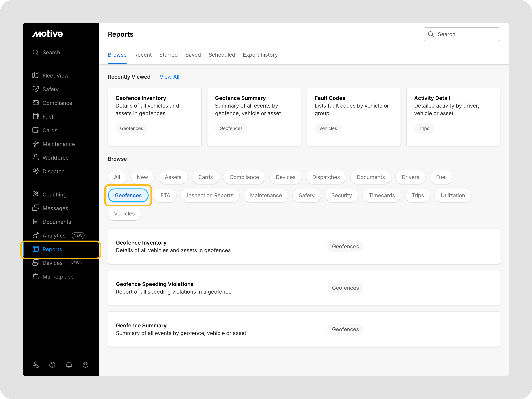Click the notifications bell icon
The image size is (532, 399).
coord(69,365)
